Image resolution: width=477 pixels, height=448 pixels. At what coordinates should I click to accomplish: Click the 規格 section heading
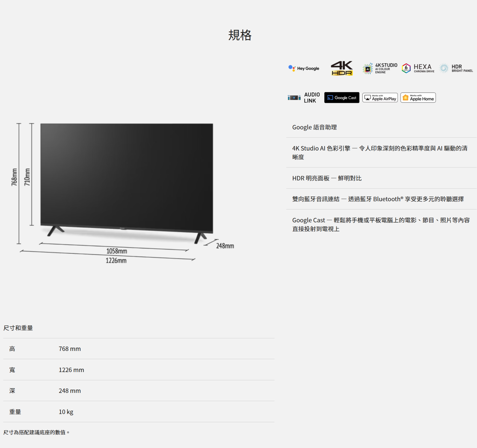point(240,35)
